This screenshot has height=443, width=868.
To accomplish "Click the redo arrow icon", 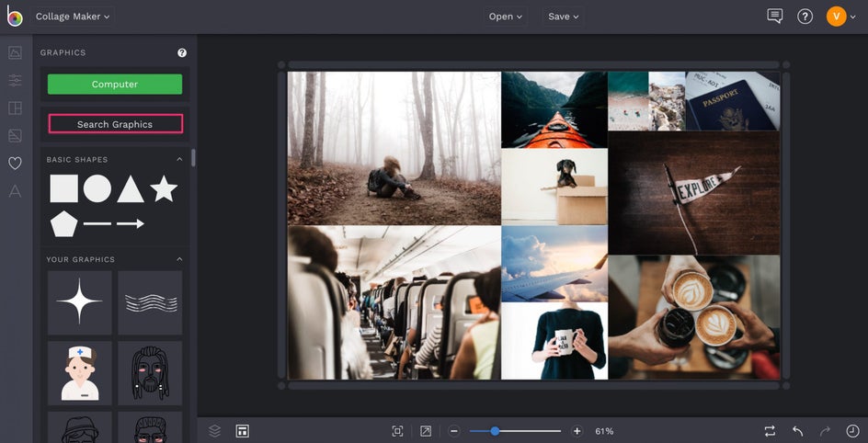I will click(826, 431).
